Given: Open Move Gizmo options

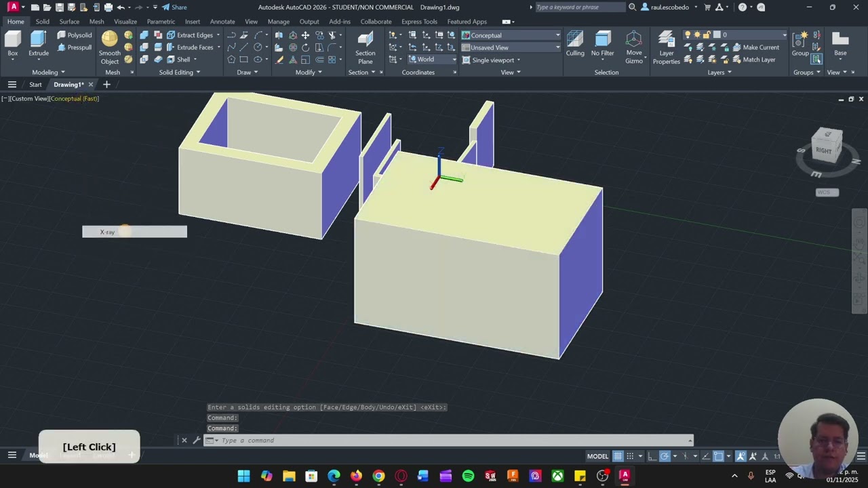Looking at the screenshot, I should click(x=633, y=47).
